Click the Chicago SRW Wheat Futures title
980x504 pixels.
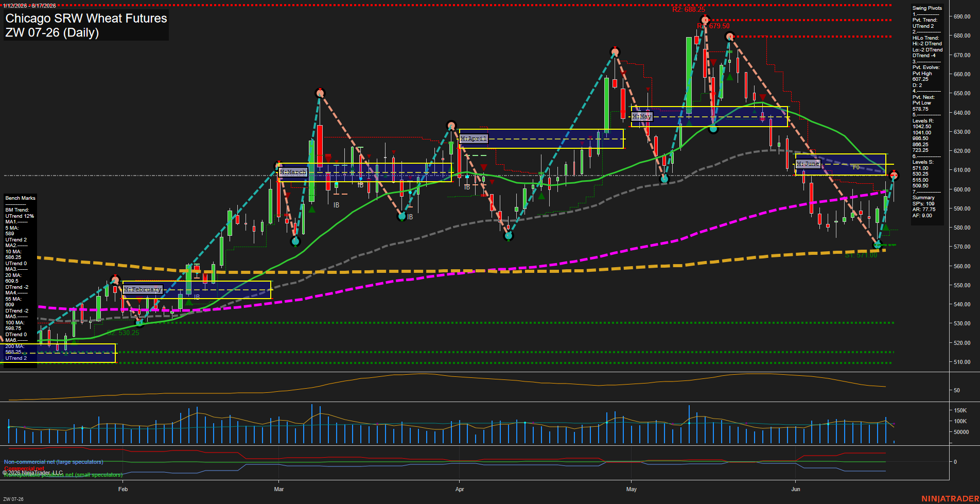86,19
